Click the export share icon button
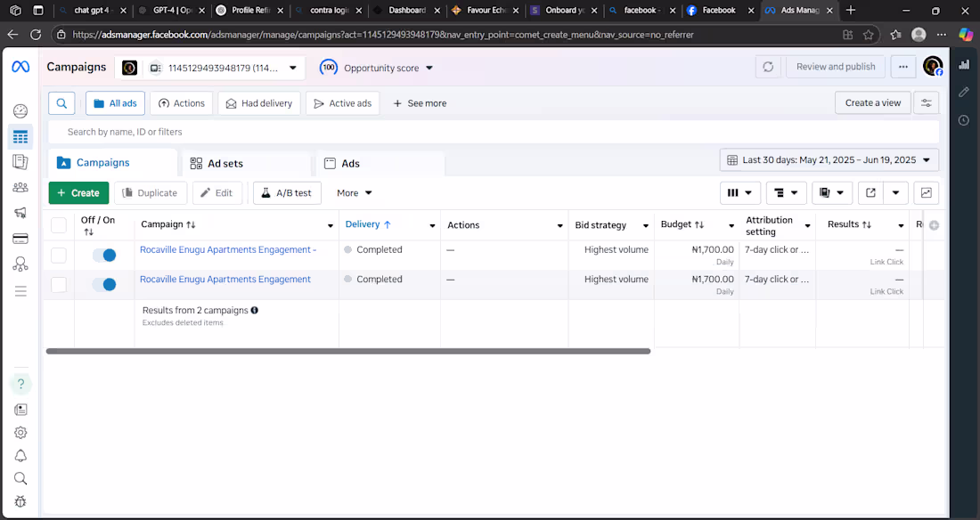The height and width of the screenshot is (520, 980). 870,193
